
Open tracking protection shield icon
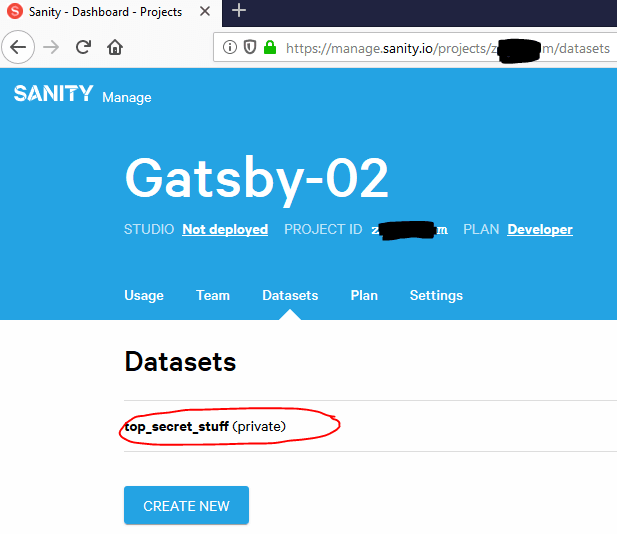pyautogui.click(x=250, y=47)
